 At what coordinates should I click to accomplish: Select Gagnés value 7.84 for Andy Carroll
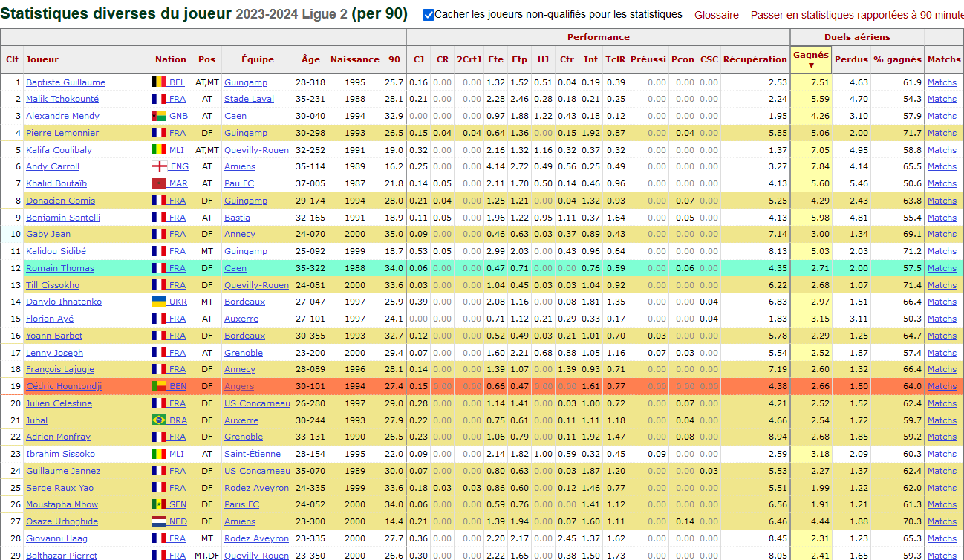[x=818, y=166]
